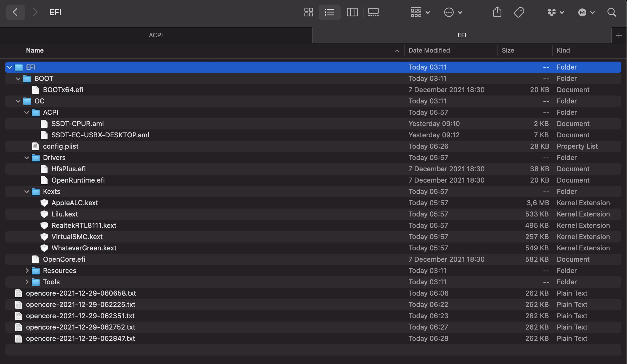627x364 pixels.
Task: Open the Finder search icon
Action: click(612, 12)
